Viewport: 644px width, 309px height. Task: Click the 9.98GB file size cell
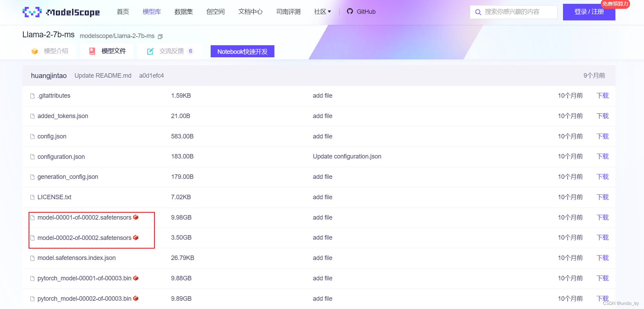(x=181, y=218)
